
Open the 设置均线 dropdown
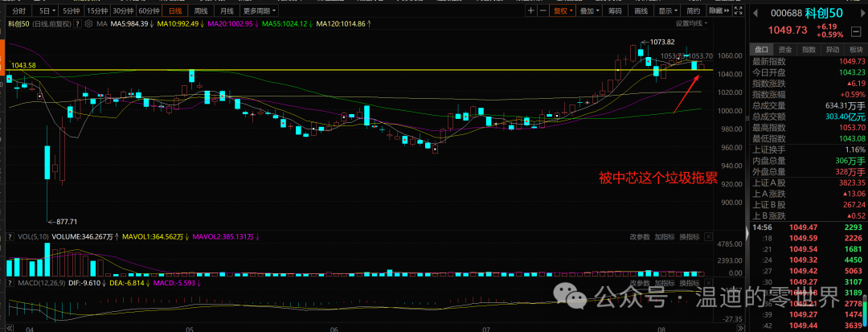tap(691, 23)
